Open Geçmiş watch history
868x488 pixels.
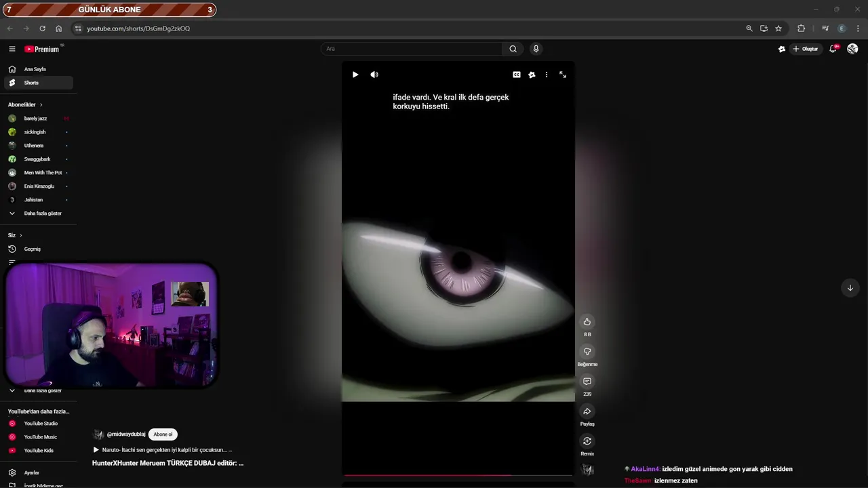coord(39,249)
